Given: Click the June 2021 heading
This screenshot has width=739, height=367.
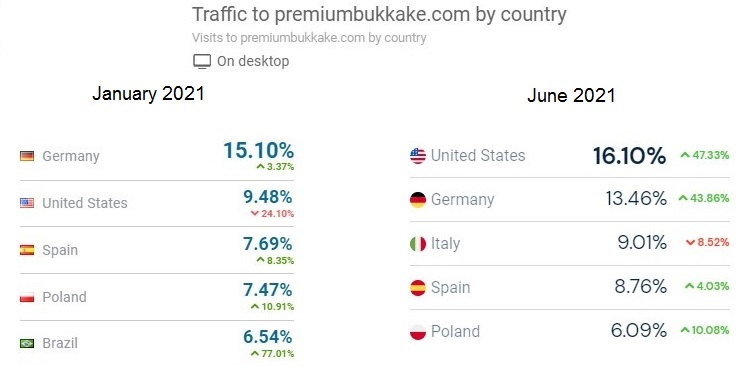Looking at the screenshot, I should (571, 96).
